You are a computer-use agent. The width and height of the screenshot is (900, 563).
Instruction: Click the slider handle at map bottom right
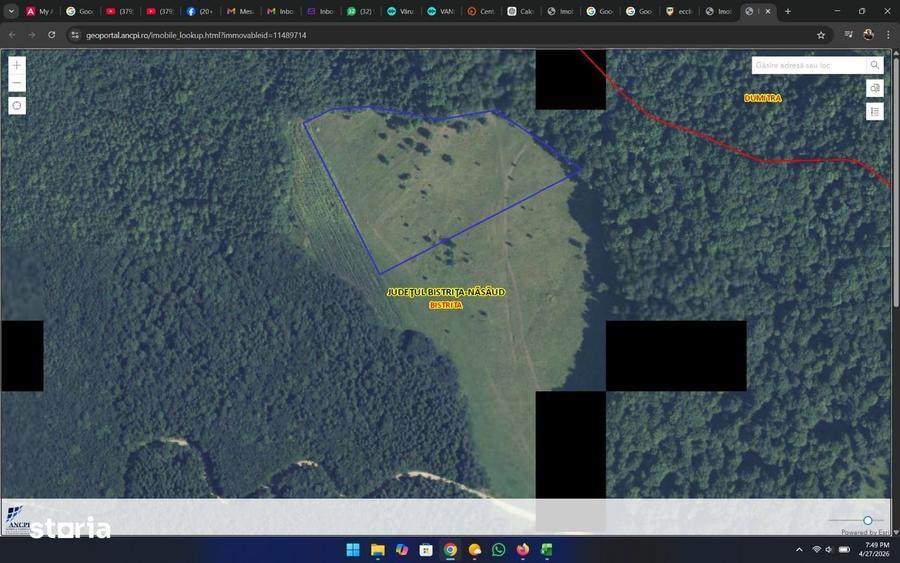coord(867,520)
